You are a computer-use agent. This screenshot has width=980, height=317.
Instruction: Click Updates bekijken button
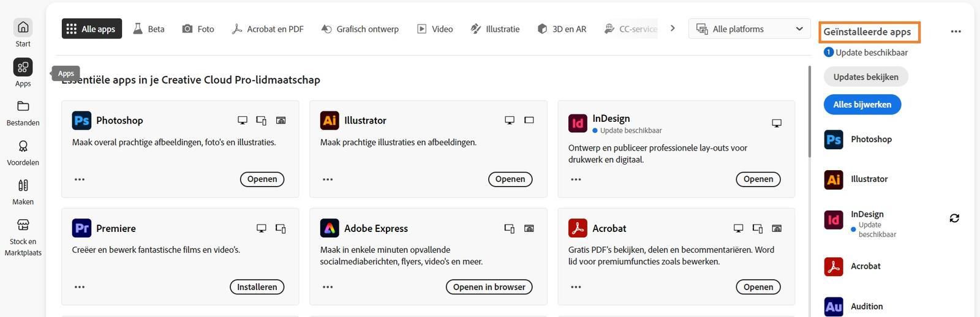click(865, 76)
